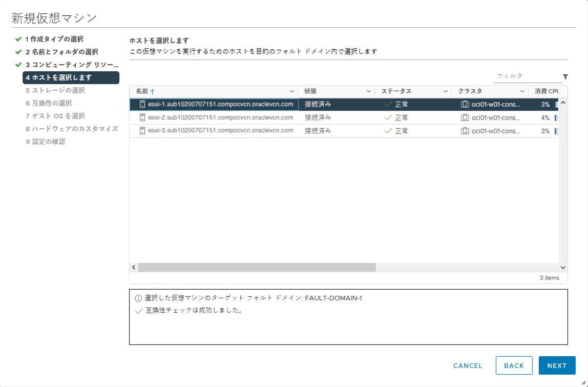Click green checkmark of step 3
Image resolution: width=588 pixels, height=387 pixels.
tap(18, 65)
